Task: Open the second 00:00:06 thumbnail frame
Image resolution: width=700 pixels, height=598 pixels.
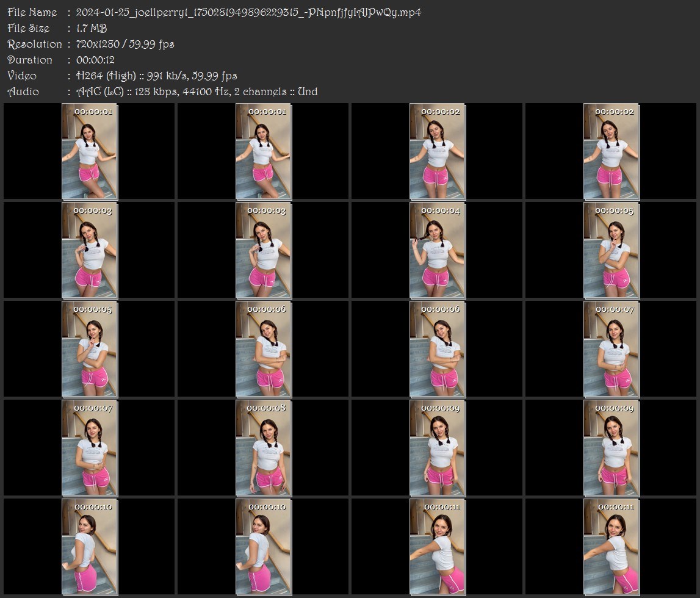Action: 438,349
